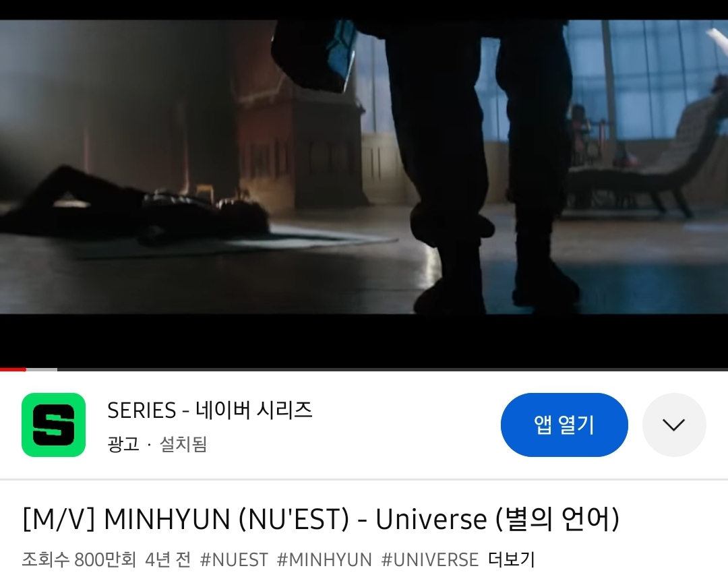This screenshot has height=585, width=728.
Task: Click the 설치됨 installed label
Action: click(183, 444)
